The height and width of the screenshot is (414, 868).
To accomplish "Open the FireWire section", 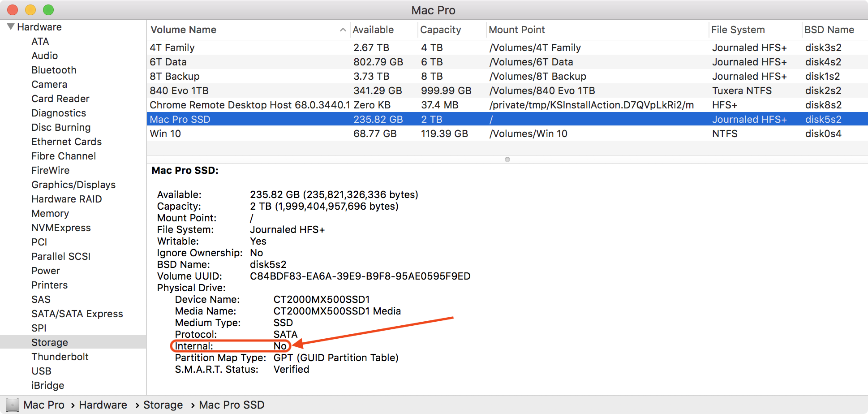I will (51, 170).
